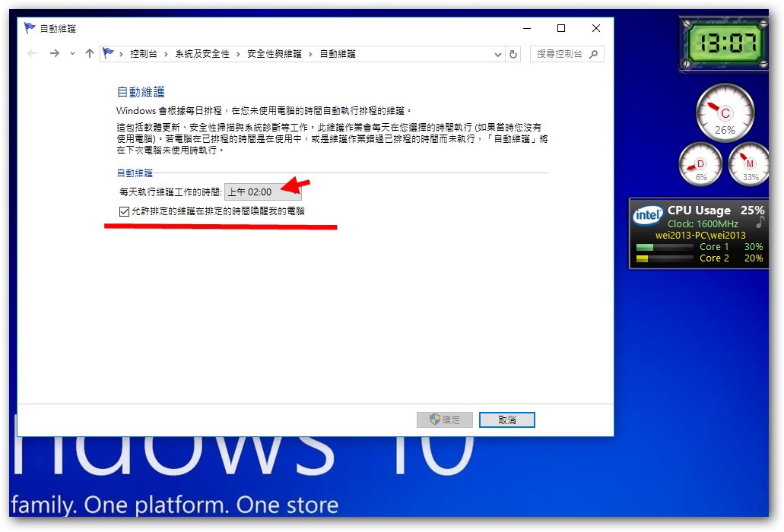
Task: Click the M memory gauge gadget
Action: [x=748, y=164]
